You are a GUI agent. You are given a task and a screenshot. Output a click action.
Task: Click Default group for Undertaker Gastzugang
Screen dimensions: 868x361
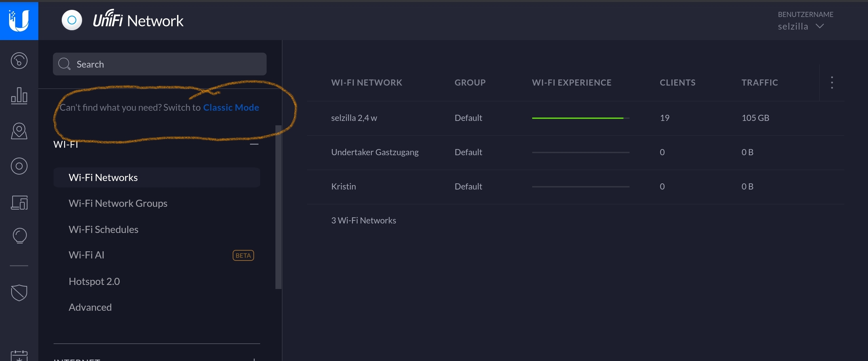(x=468, y=152)
